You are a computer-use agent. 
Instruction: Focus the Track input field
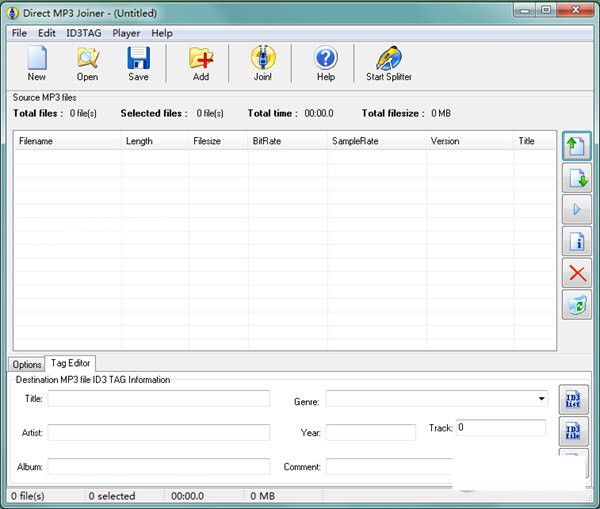pos(501,427)
